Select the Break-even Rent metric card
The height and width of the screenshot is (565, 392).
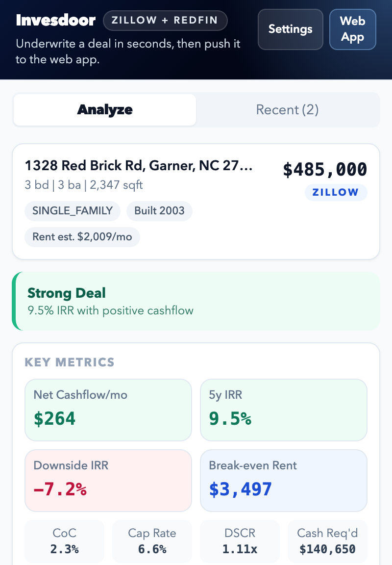click(x=283, y=481)
